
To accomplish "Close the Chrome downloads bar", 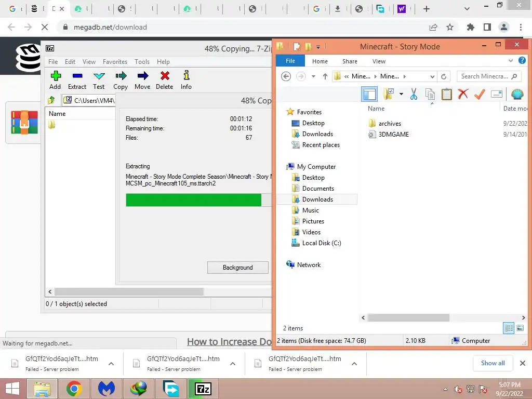I will click(523, 363).
